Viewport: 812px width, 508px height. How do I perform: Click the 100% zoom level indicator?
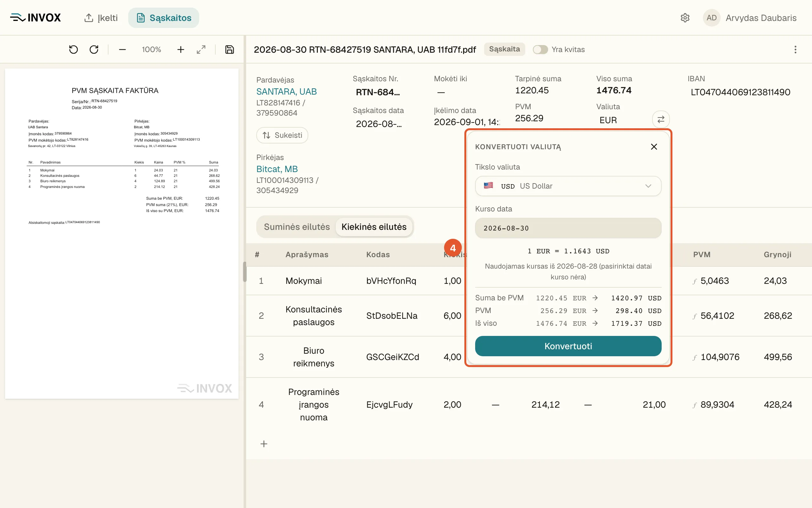(151, 50)
